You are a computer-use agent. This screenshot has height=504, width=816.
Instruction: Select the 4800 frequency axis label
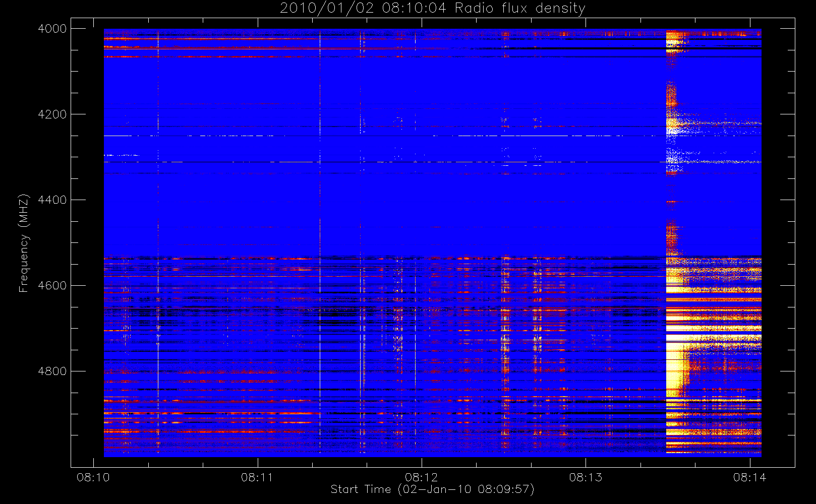point(52,371)
